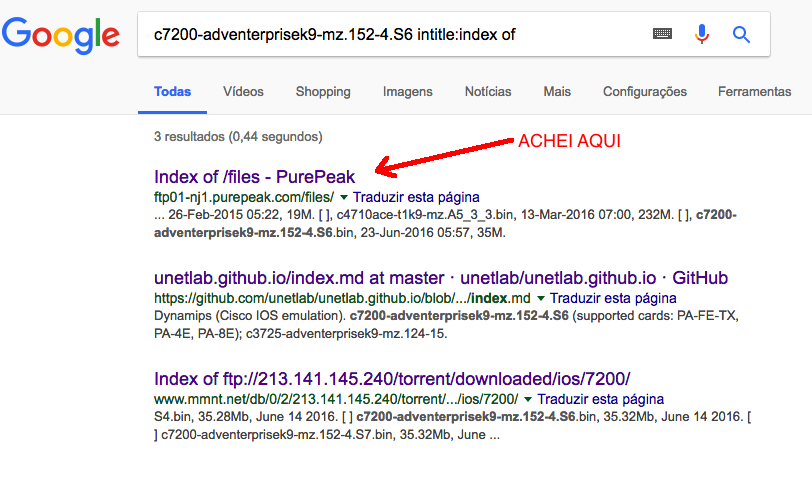Switch to the Vídeos tab
The width and height of the screenshot is (812, 483).
243,92
